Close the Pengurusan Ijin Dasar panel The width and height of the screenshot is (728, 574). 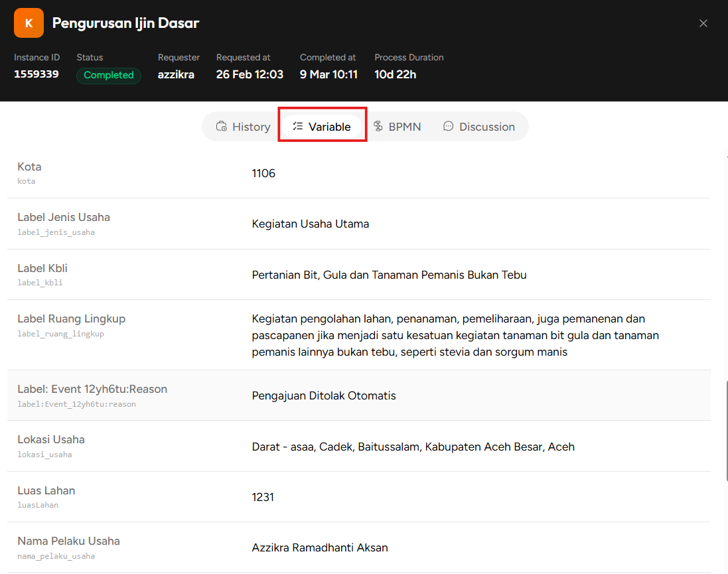(x=703, y=23)
